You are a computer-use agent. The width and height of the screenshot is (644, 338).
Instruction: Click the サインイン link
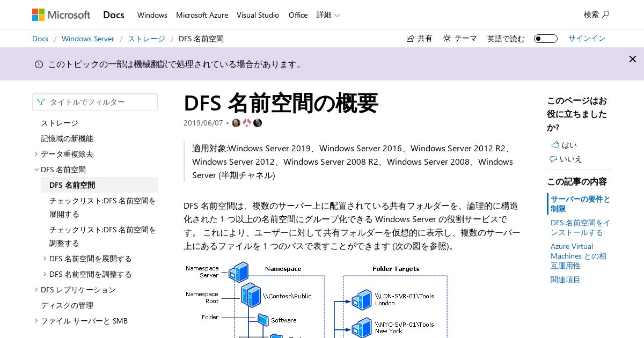587,39
